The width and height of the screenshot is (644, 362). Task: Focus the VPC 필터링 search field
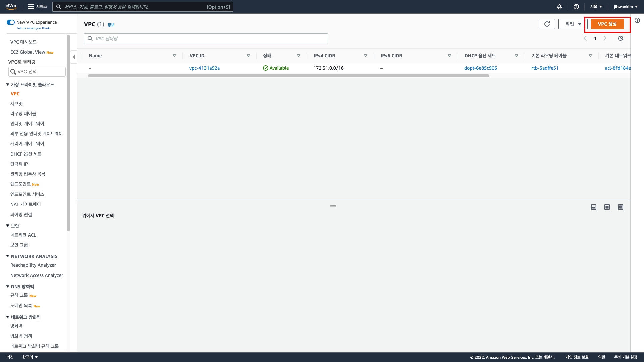(x=206, y=38)
